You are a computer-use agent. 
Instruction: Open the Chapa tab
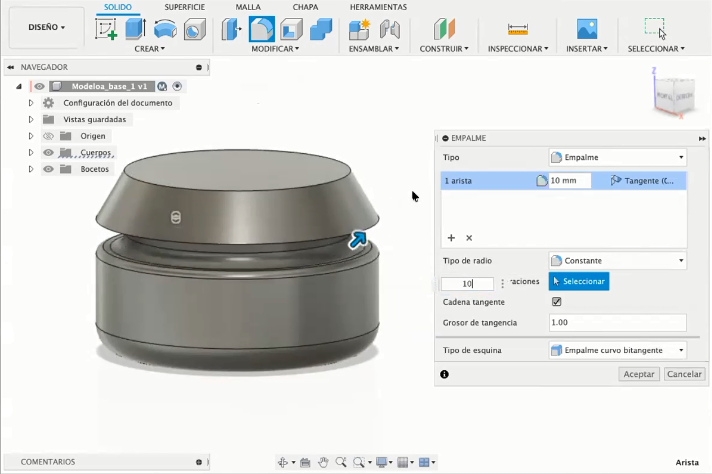(306, 7)
